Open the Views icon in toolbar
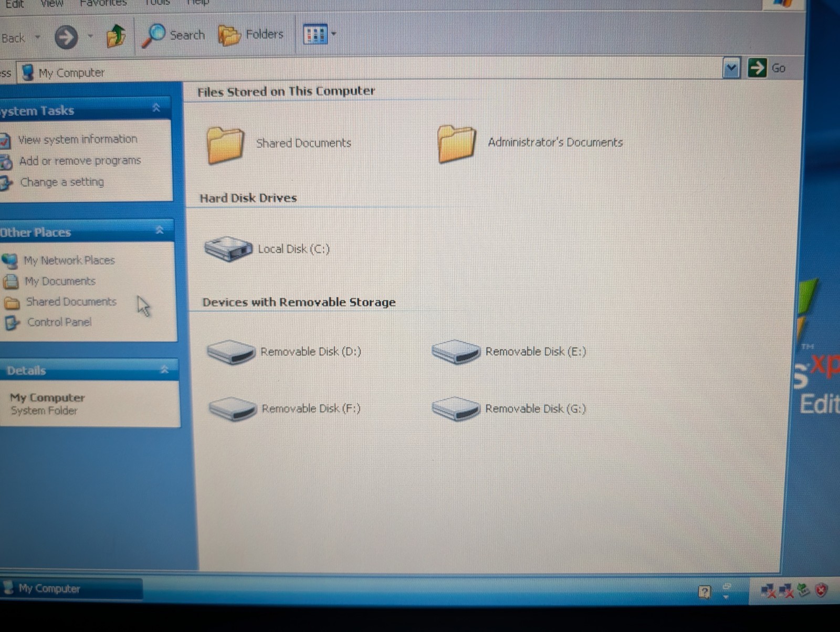Image resolution: width=840 pixels, height=632 pixels. click(x=315, y=35)
